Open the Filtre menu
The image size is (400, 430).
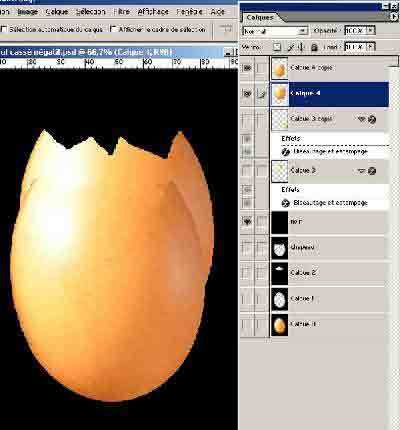point(121,12)
